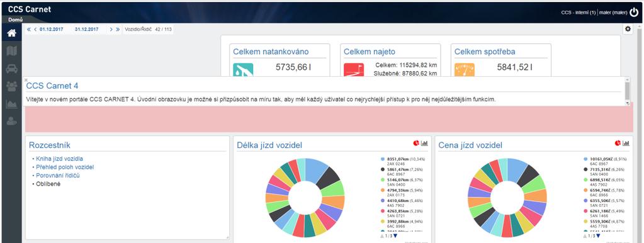Click the Celkem najeto card title
The image size is (644, 243).
(370, 52)
